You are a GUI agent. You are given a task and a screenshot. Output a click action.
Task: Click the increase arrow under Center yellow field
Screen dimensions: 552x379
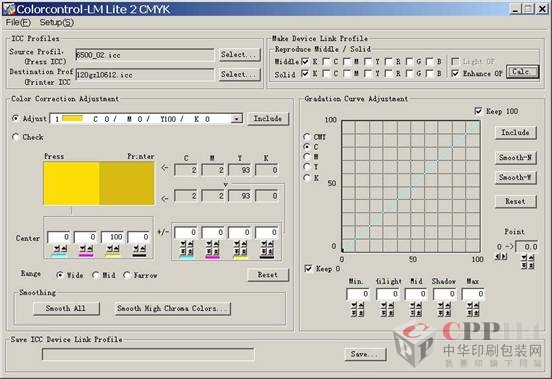tap(117, 249)
